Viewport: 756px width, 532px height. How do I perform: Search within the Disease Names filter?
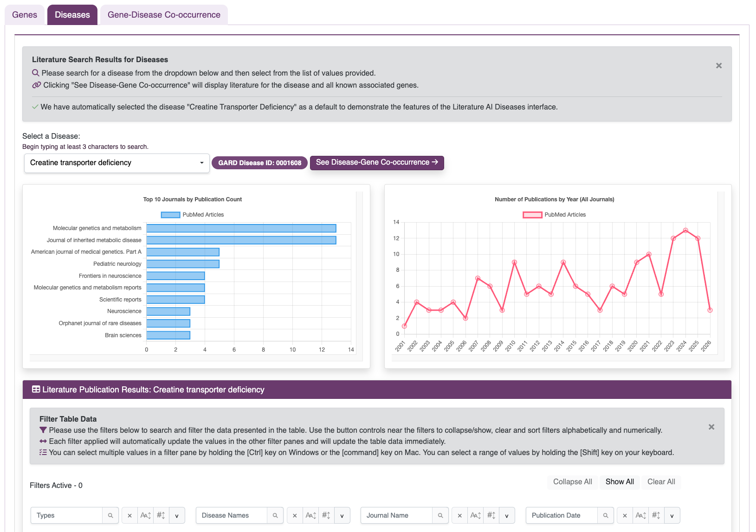(x=276, y=515)
